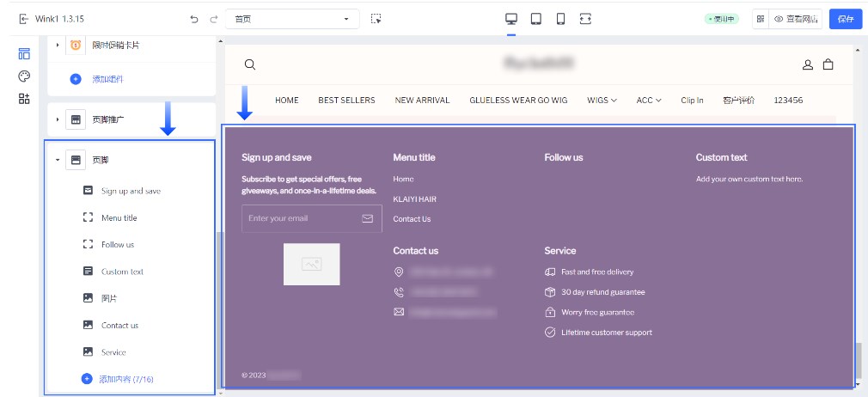Viewport: 868px width, 397px height.
Task: Click the undo arrow icon
Action: point(194,19)
